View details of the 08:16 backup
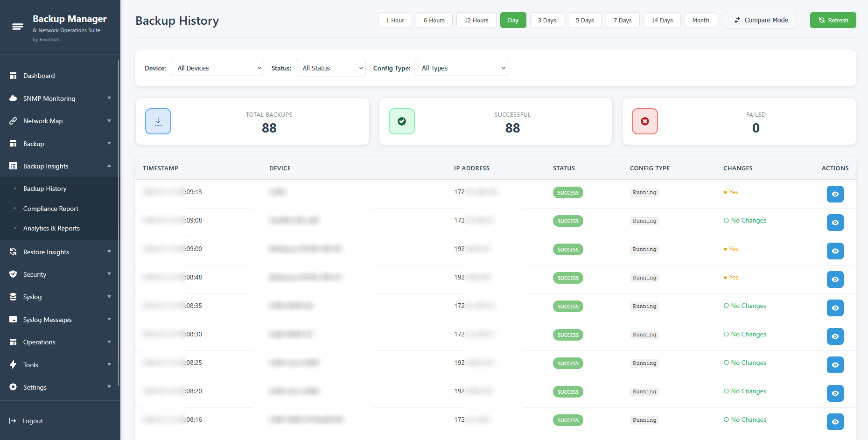The width and height of the screenshot is (868, 440). click(x=835, y=422)
